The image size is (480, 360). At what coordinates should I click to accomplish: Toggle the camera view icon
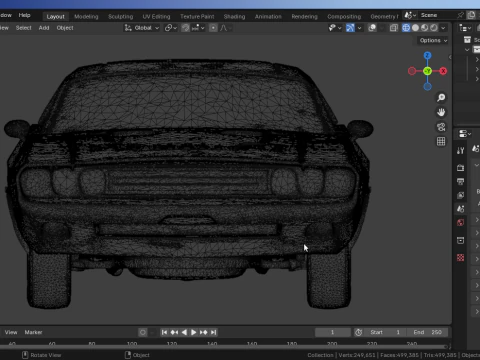(x=441, y=127)
